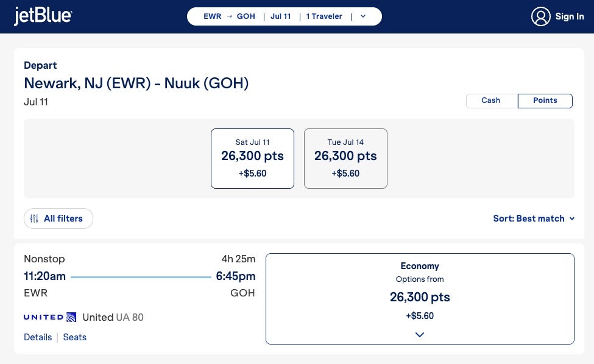Click the United Airlines logo on the flight card
Screen dimensions: 594x364
point(49,317)
